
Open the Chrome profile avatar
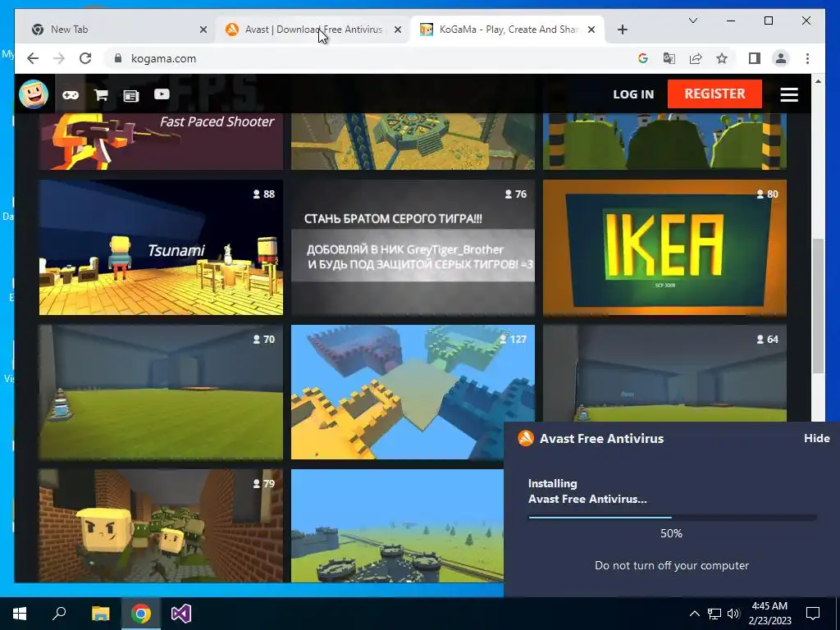[781, 58]
